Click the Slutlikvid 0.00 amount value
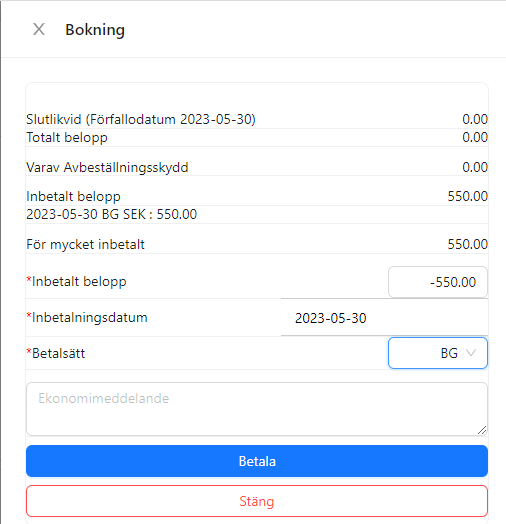Viewport: 506px width, 524px height. pyautogui.click(x=475, y=119)
